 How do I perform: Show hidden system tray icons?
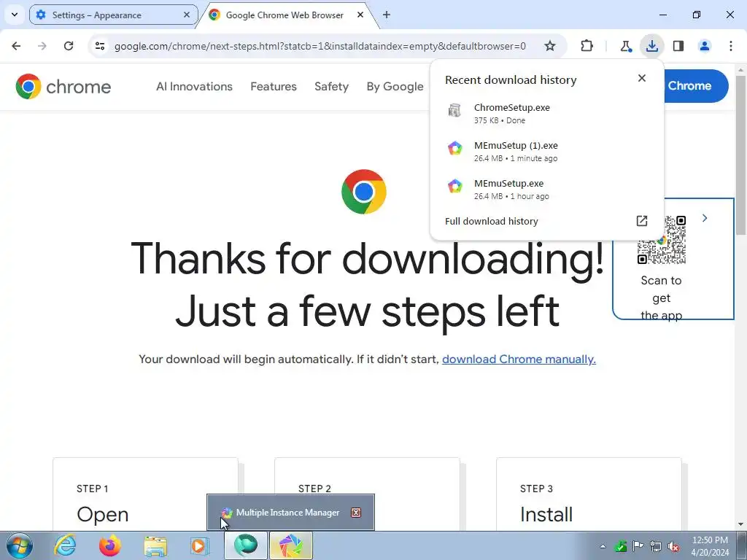click(603, 546)
